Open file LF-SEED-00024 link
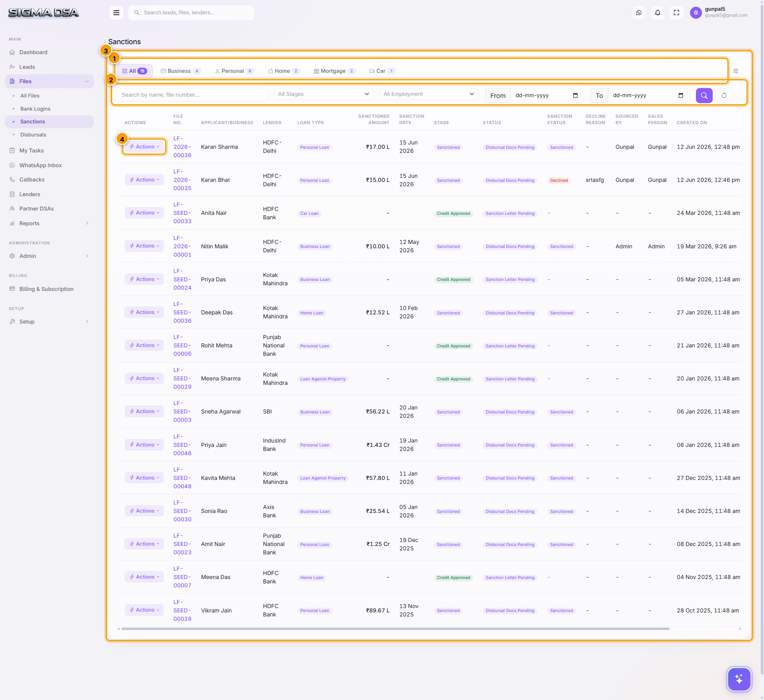 (x=182, y=279)
